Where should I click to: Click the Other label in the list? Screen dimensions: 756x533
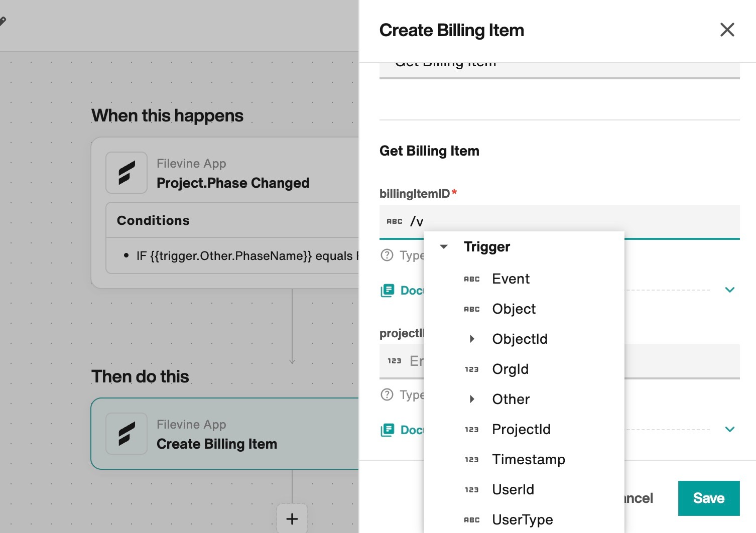click(511, 399)
